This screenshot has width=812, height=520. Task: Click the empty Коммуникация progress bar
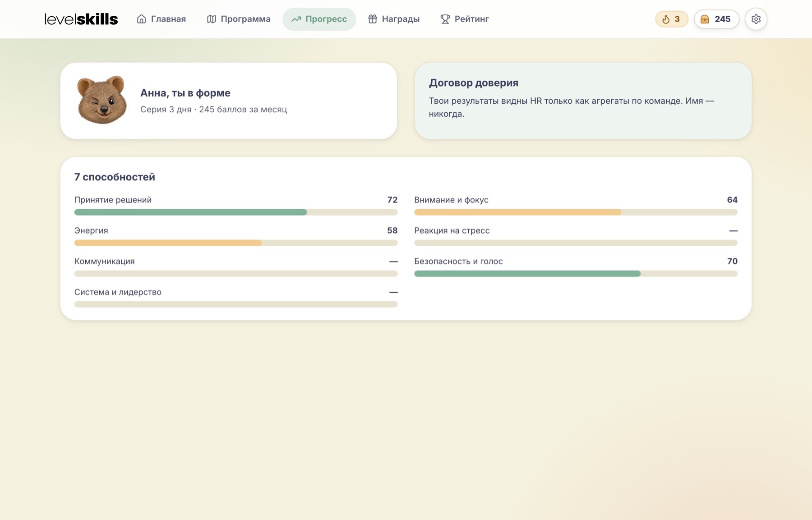pyautogui.click(x=236, y=273)
